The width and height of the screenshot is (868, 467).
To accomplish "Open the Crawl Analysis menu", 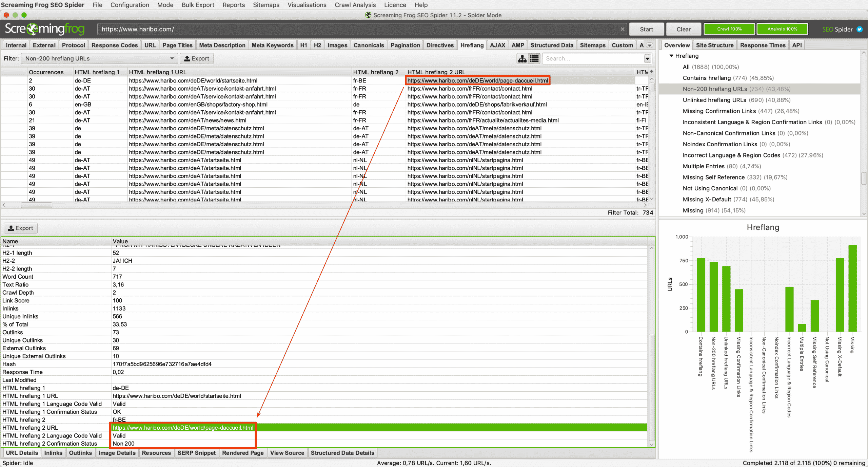I will point(355,5).
